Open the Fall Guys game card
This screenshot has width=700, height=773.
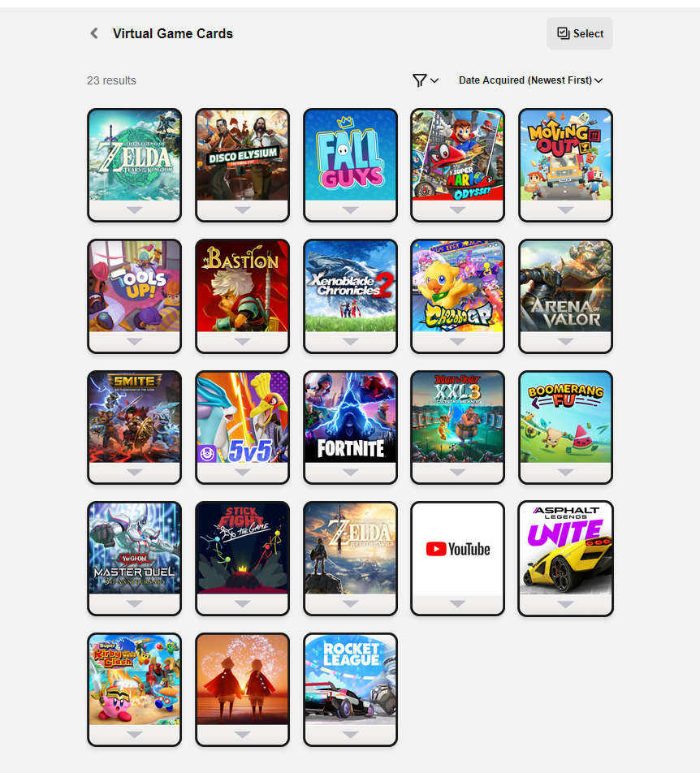pos(350,155)
